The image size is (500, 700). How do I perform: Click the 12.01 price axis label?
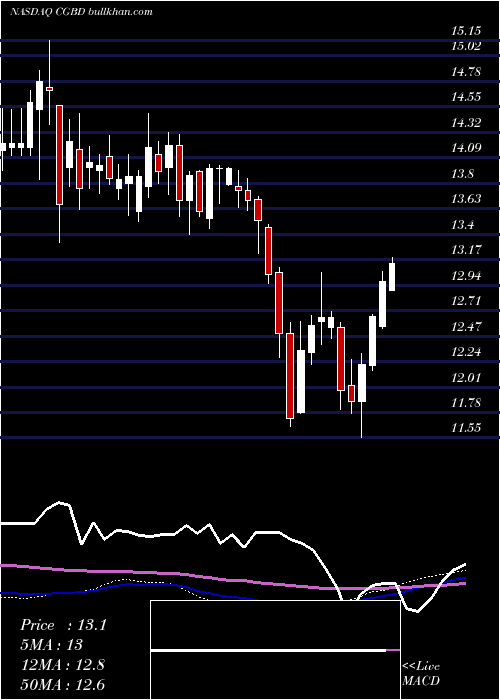[x=466, y=378]
